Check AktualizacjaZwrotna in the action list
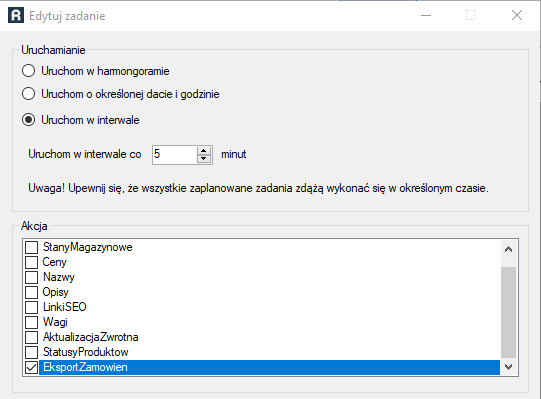 (31, 337)
